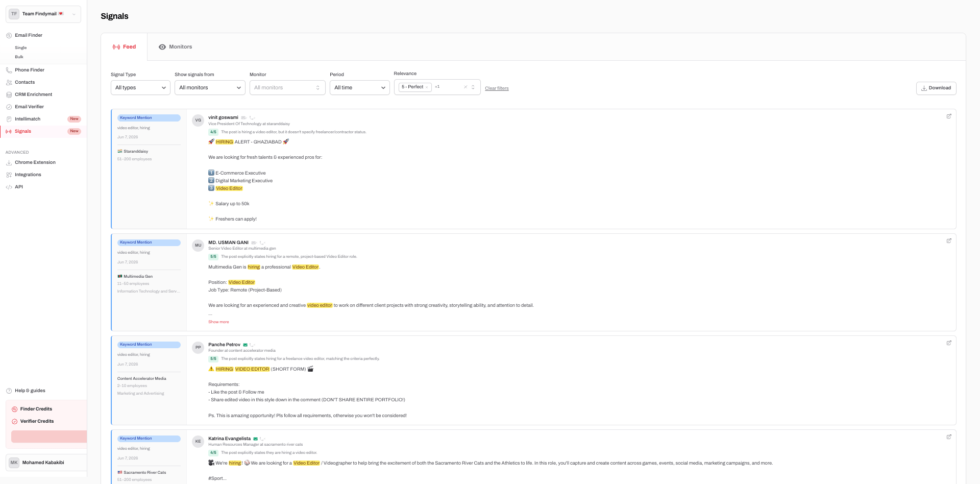Open MD. USMAN GANI post externally

(x=949, y=241)
